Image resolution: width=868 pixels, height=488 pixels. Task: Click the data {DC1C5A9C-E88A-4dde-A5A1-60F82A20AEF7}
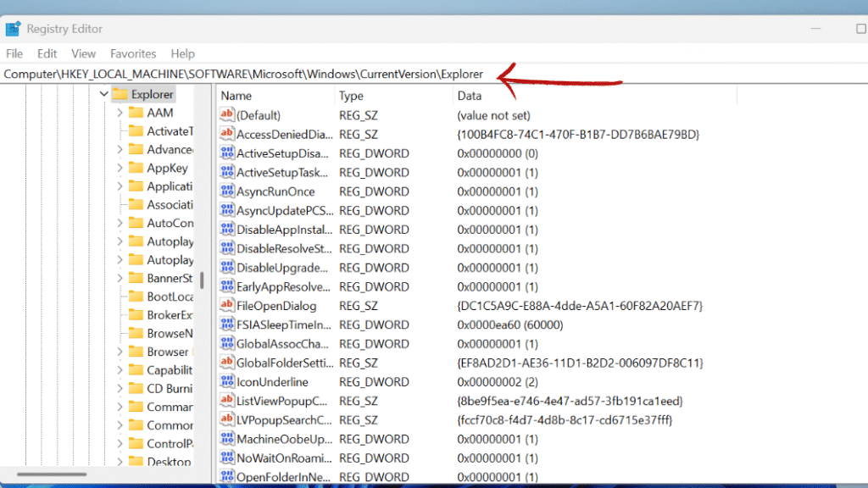coord(580,305)
